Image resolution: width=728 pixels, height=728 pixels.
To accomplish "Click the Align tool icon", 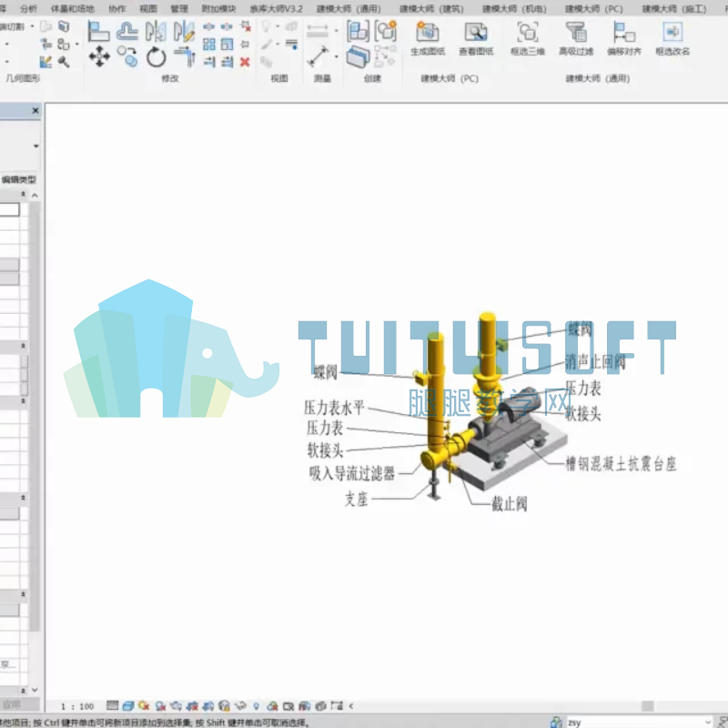I will coord(99,31).
